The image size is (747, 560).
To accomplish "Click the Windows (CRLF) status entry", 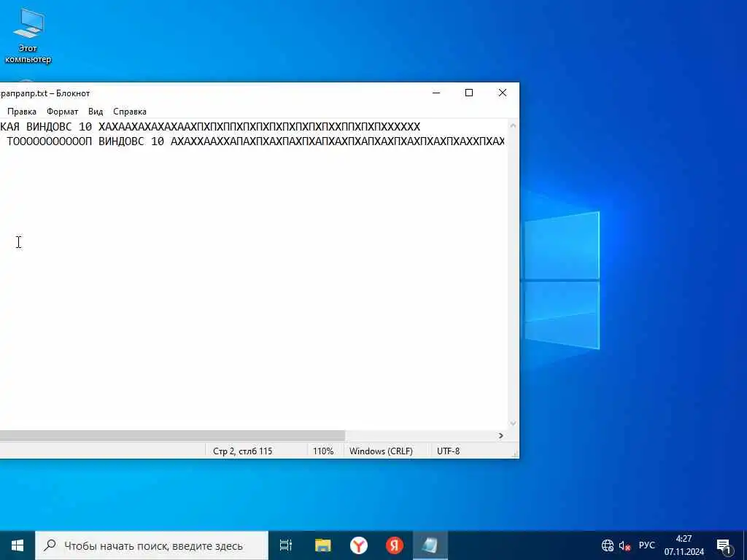I will [x=381, y=451].
